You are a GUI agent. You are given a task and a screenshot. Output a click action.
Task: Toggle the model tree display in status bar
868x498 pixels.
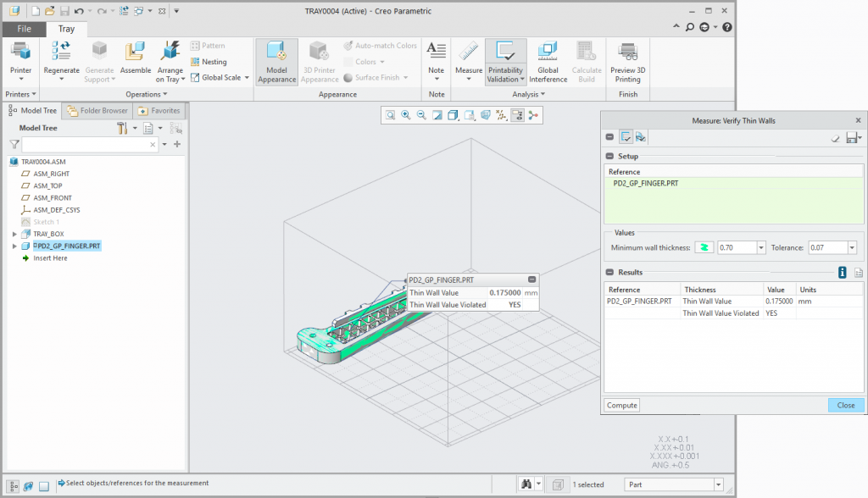coord(14,486)
